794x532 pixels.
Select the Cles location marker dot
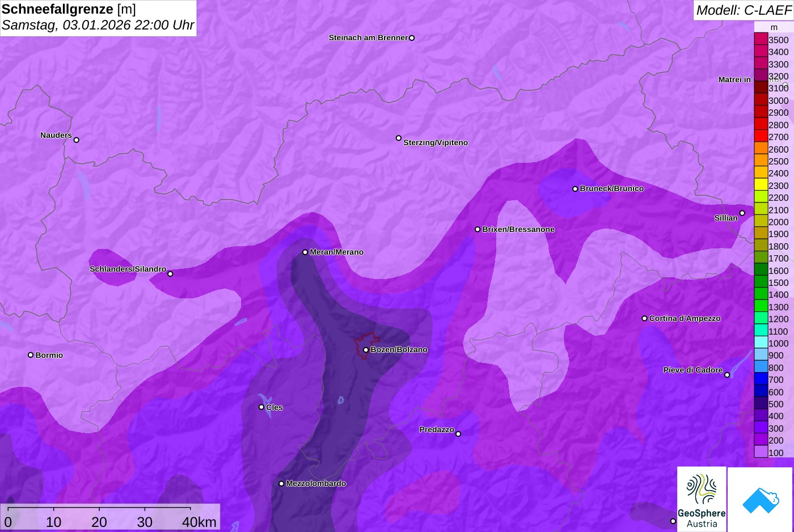coord(261,407)
